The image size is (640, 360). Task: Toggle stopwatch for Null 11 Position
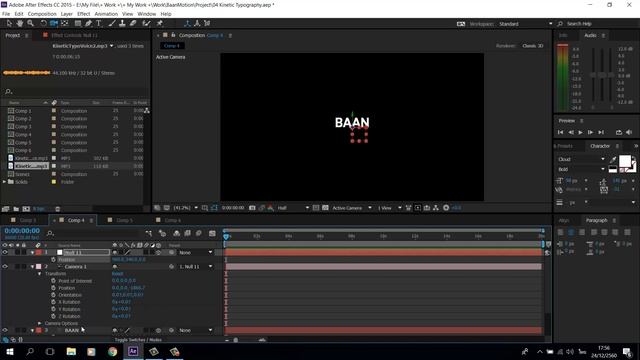[53, 260]
